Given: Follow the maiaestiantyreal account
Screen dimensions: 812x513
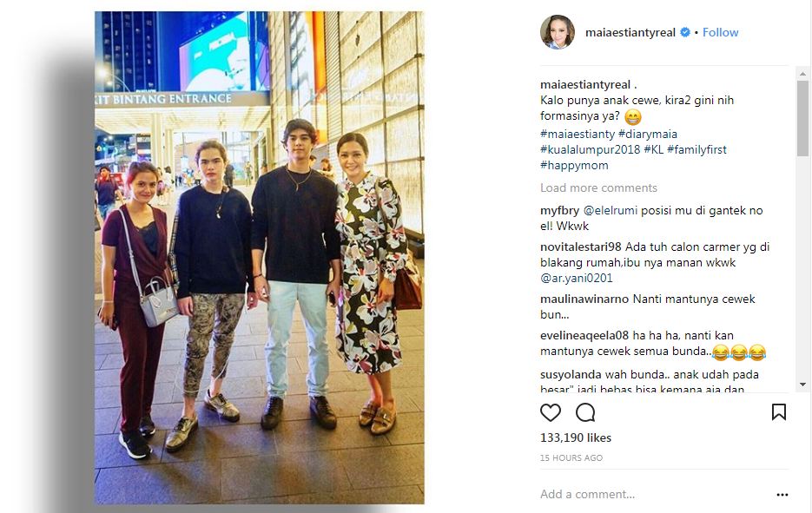Looking at the screenshot, I should [x=720, y=32].
